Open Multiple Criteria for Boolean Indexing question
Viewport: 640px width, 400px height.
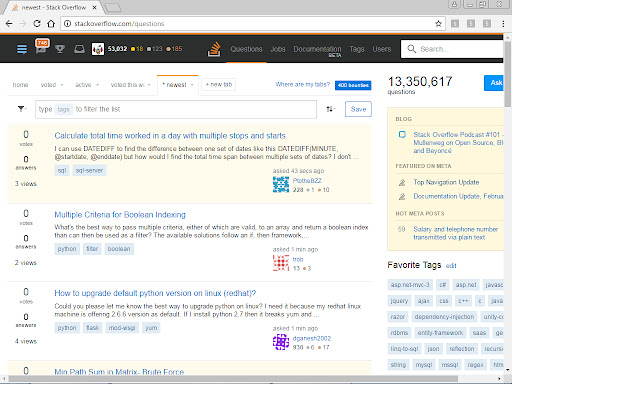(x=120, y=214)
